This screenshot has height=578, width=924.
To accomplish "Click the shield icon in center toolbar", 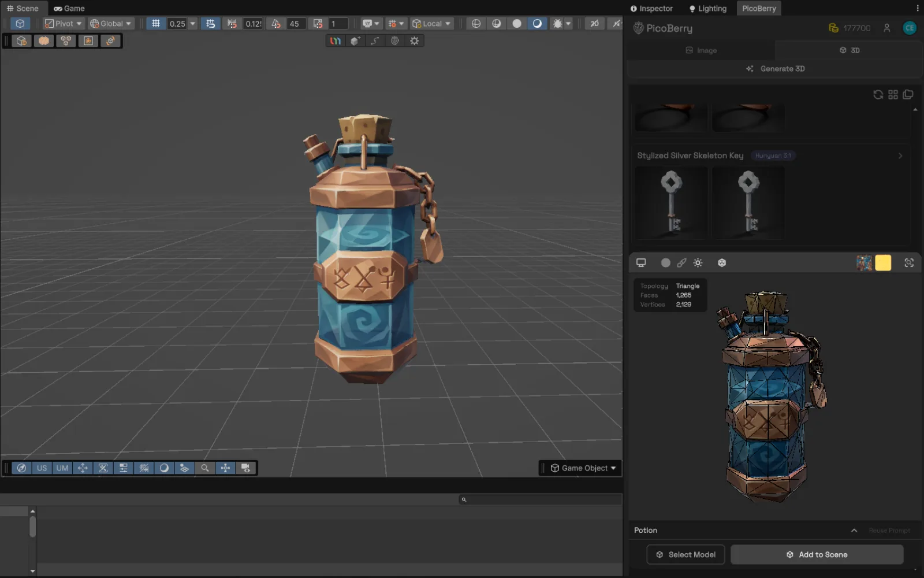I will 395,41.
